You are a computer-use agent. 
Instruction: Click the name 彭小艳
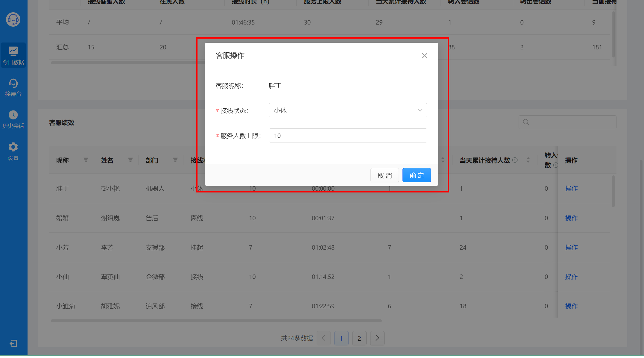(x=110, y=189)
